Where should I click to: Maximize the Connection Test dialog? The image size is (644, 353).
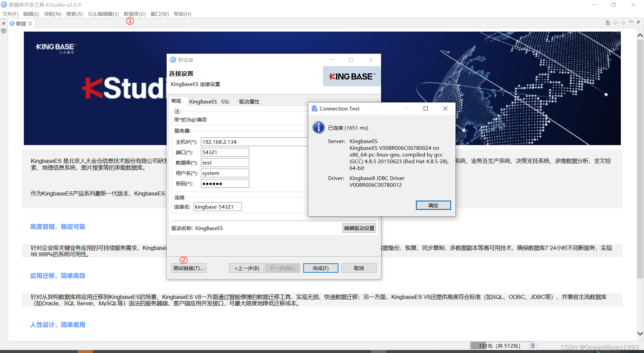click(x=426, y=108)
